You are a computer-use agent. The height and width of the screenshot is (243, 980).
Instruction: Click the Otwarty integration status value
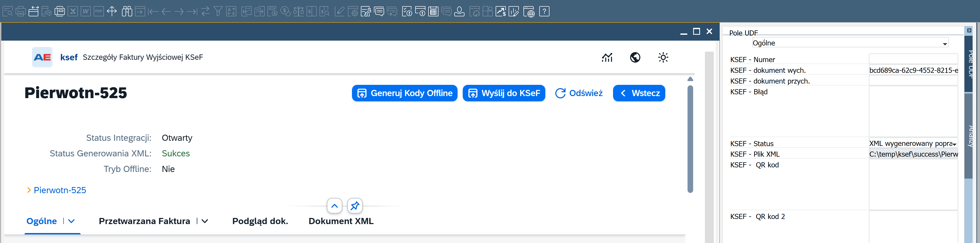click(x=177, y=138)
